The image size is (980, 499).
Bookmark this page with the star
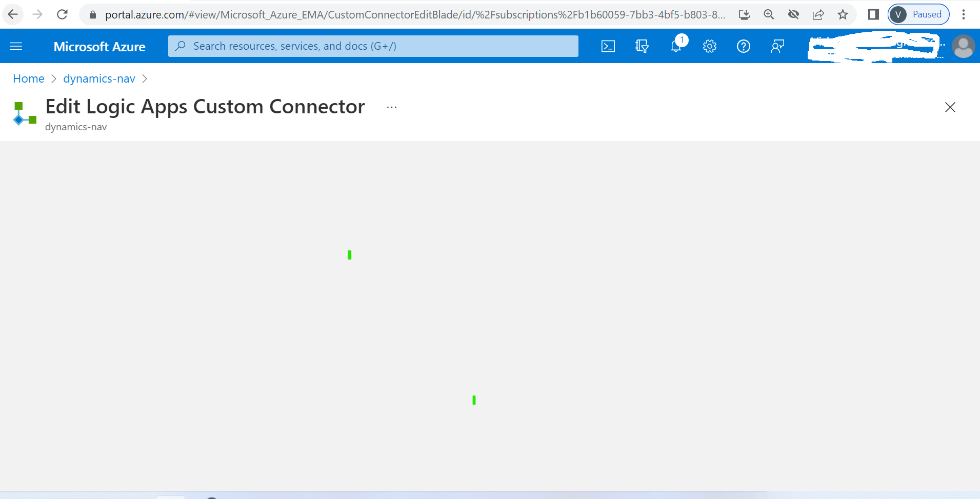(843, 14)
